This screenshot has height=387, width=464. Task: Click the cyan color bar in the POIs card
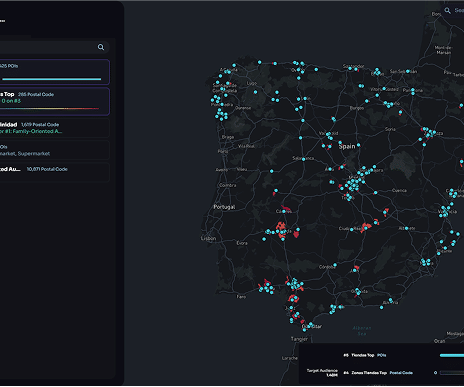[51, 79]
